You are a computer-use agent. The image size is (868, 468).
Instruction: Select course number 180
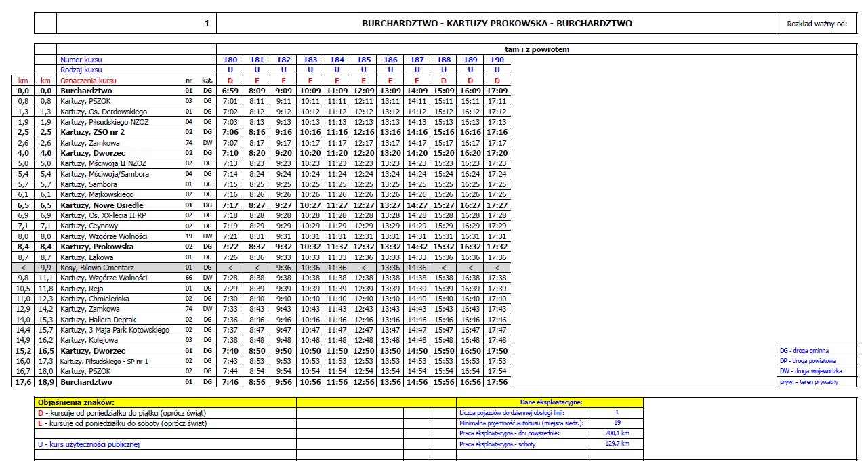pyautogui.click(x=230, y=60)
